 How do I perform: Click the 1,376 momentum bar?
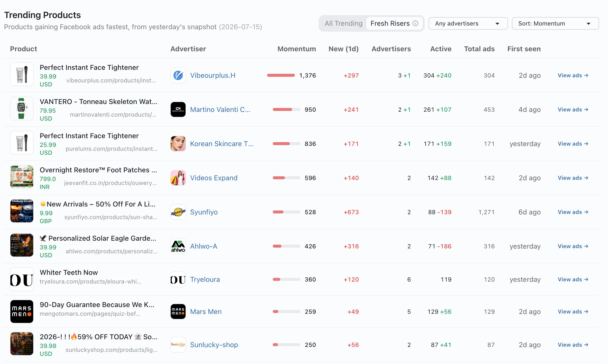[x=281, y=75]
